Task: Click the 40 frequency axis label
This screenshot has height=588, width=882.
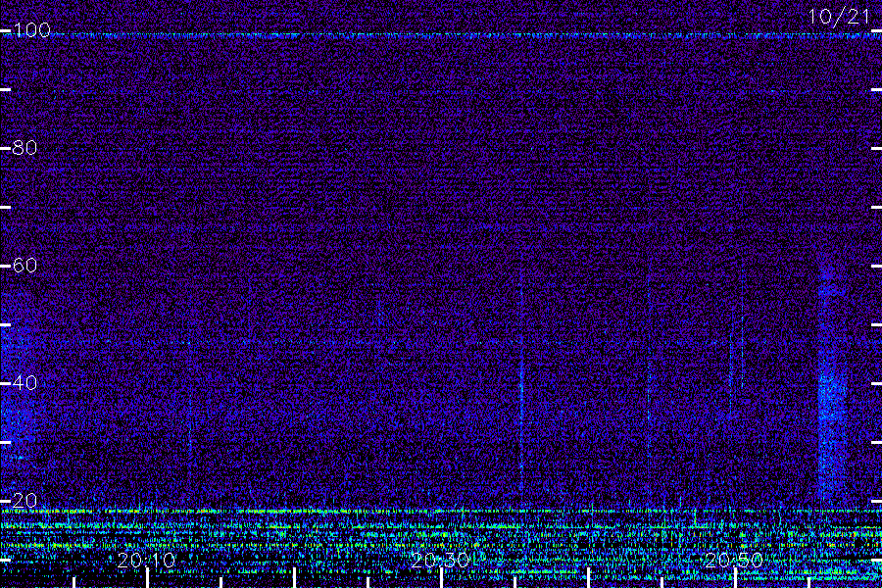Action: 24,382
